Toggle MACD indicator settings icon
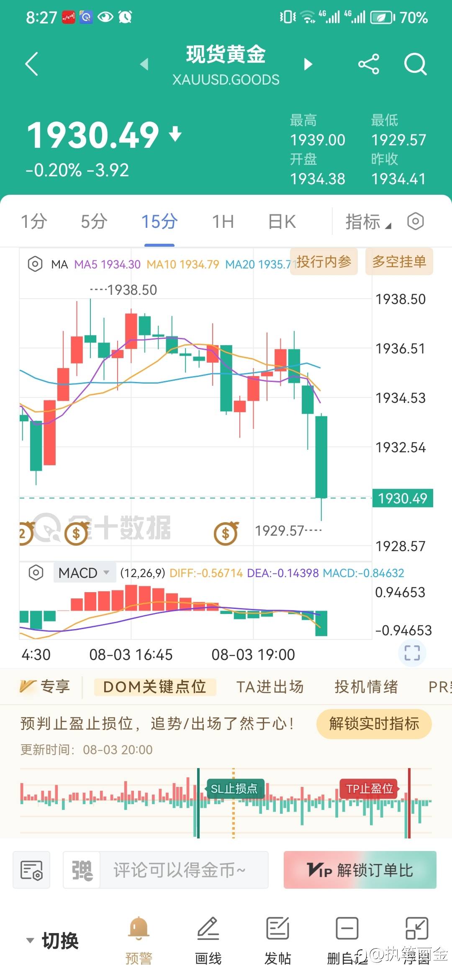The image size is (452, 980). click(x=36, y=573)
